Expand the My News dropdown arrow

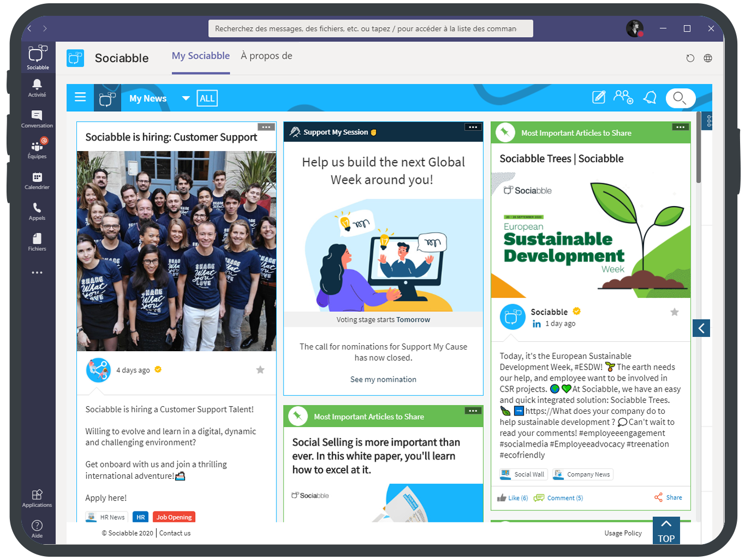pos(186,98)
